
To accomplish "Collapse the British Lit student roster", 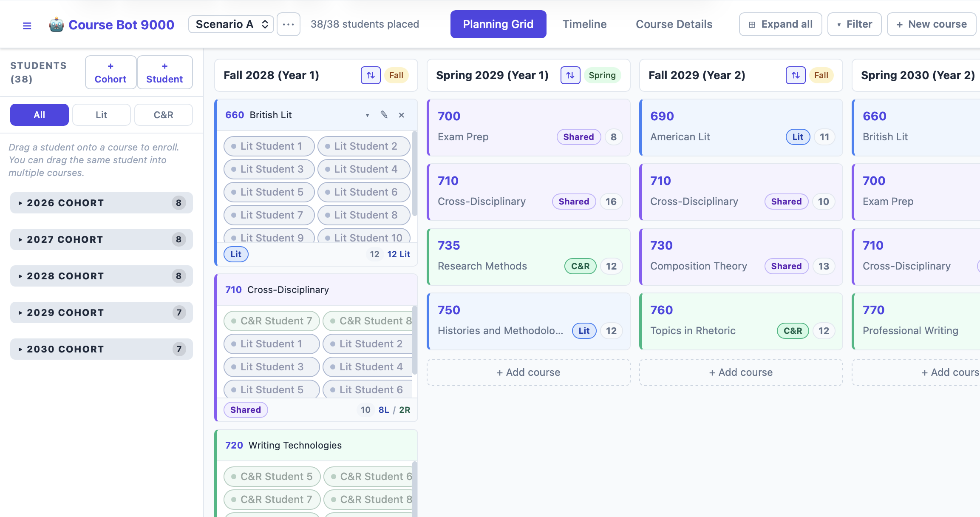I will pyautogui.click(x=367, y=115).
